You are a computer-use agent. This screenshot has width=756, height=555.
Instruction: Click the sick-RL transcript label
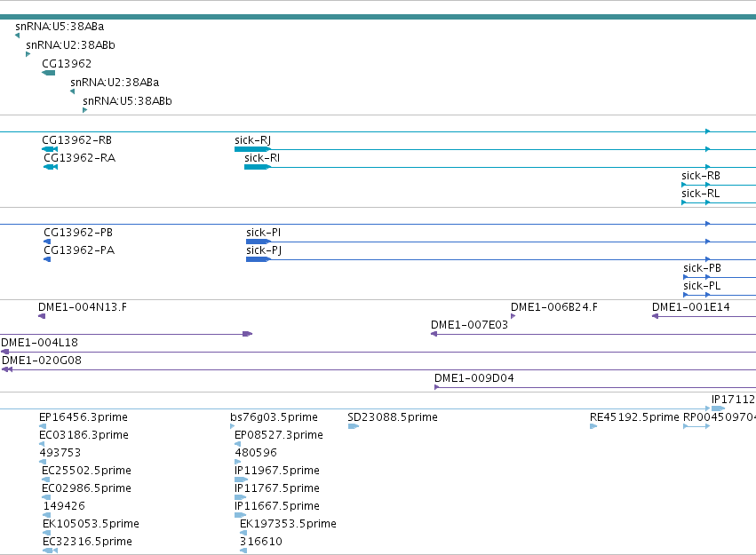point(701,194)
